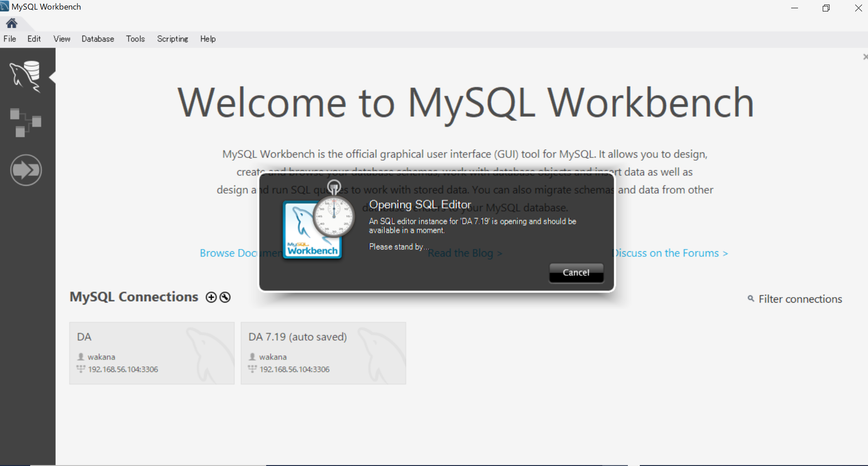
Task: Select the MySQL connections dolphin sidebar icon
Action: [x=26, y=76]
